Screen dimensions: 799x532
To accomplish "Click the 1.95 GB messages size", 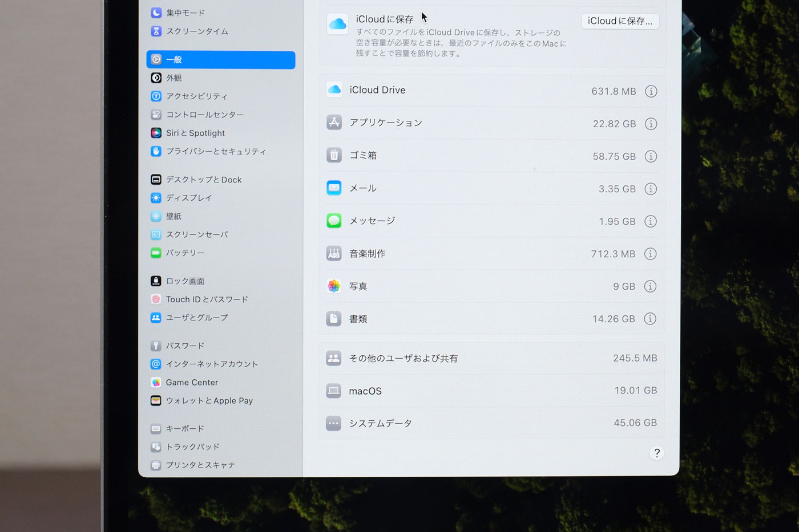I will 617,221.
